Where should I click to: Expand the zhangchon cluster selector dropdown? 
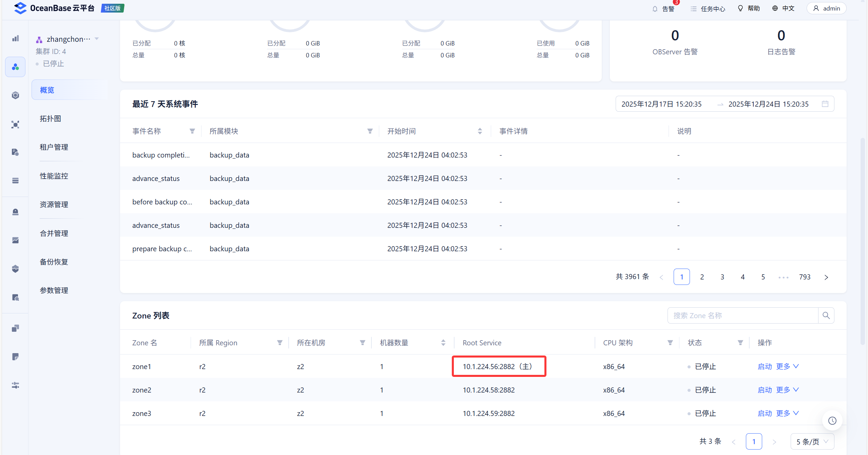point(97,39)
